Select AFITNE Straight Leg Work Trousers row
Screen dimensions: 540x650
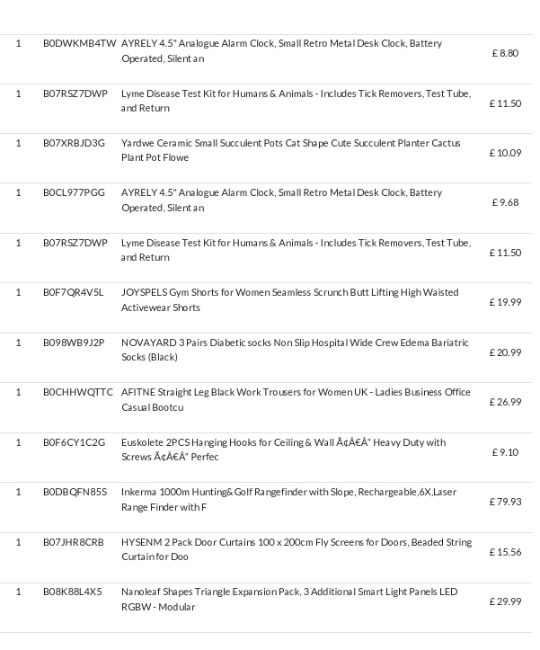pyautogui.click(x=266, y=401)
